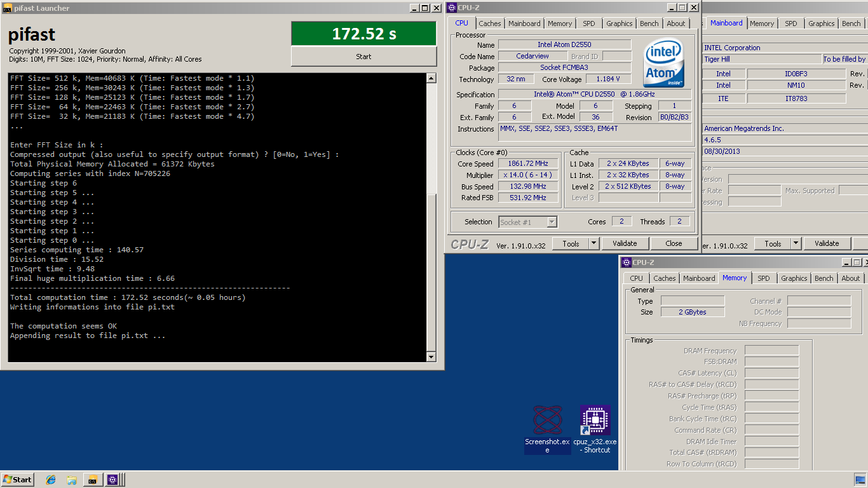Click L1 Data value 2 x 24 KBytes

628,163
